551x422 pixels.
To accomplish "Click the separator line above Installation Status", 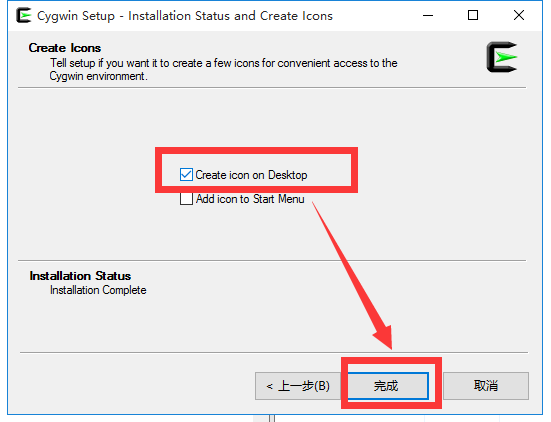I will coord(272,261).
